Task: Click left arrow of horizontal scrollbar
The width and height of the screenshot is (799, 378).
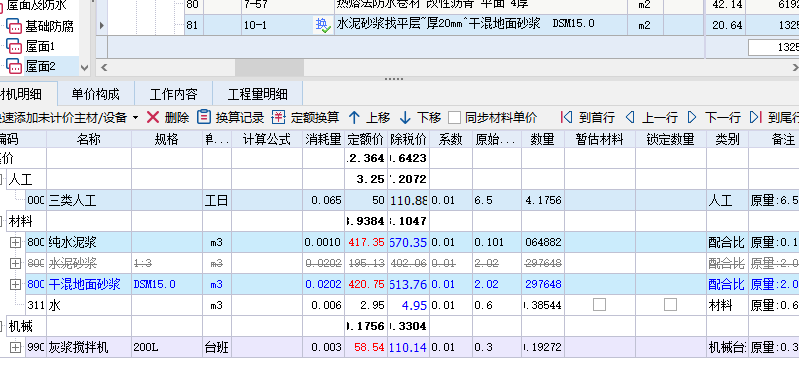Action: point(104,67)
